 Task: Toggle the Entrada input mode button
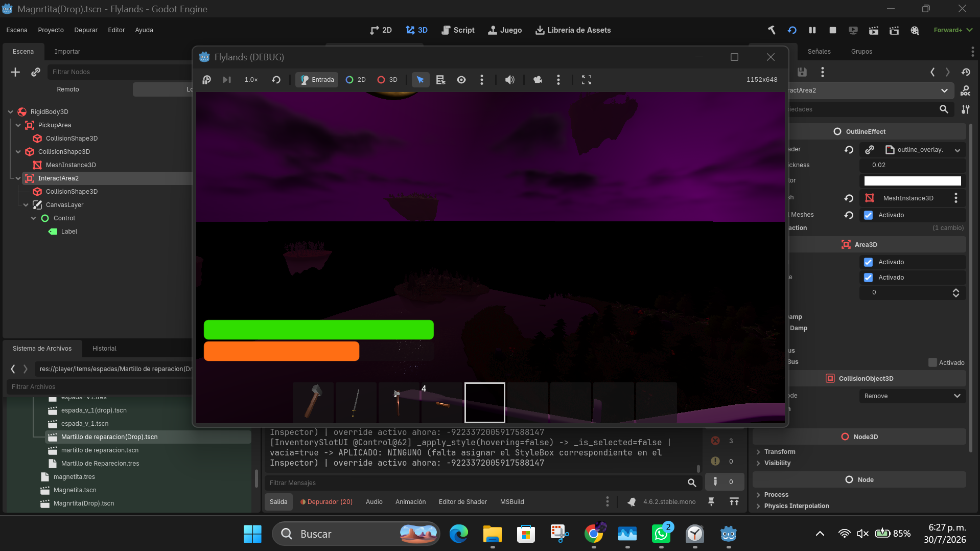(317, 80)
